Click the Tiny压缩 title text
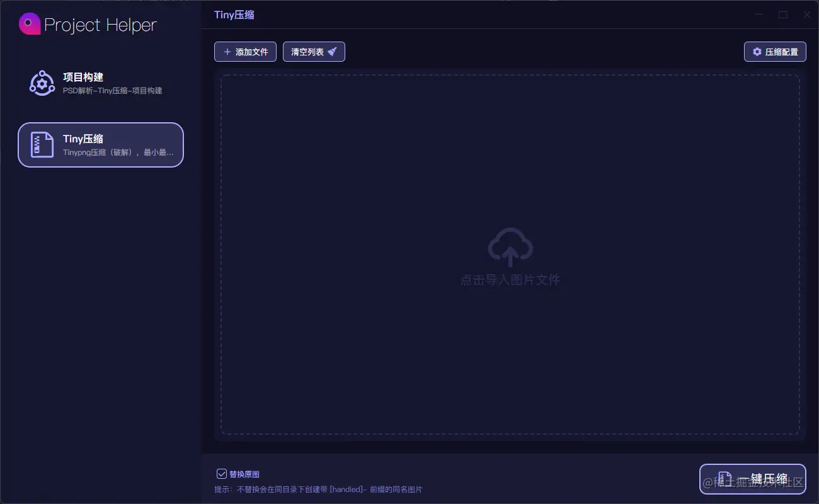The width and height of the screenshot is (819, 504). (234, 14)
